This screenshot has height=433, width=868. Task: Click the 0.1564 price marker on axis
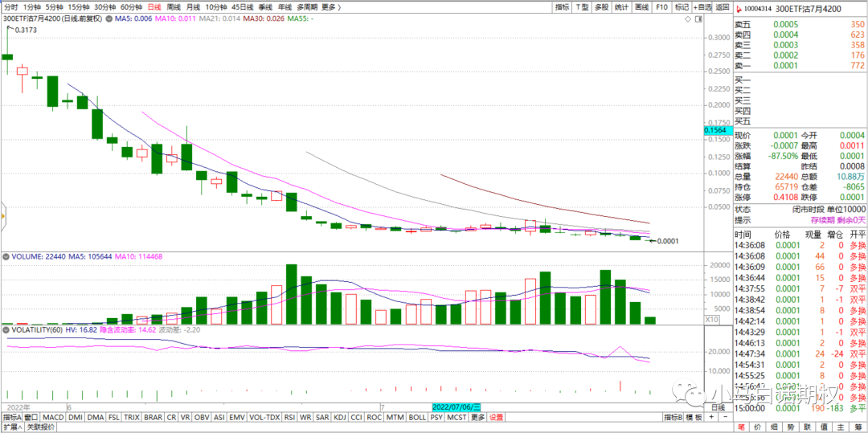tap(714, 130)
